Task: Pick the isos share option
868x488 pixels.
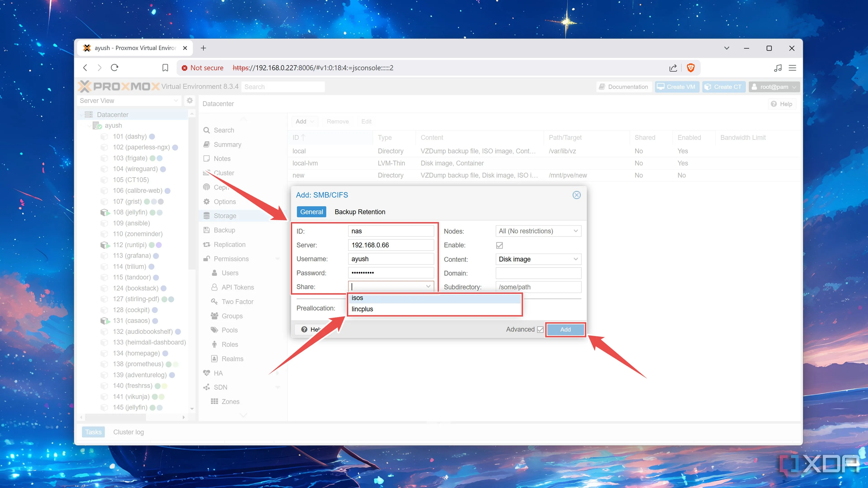Action: click(x=357, y=298)
